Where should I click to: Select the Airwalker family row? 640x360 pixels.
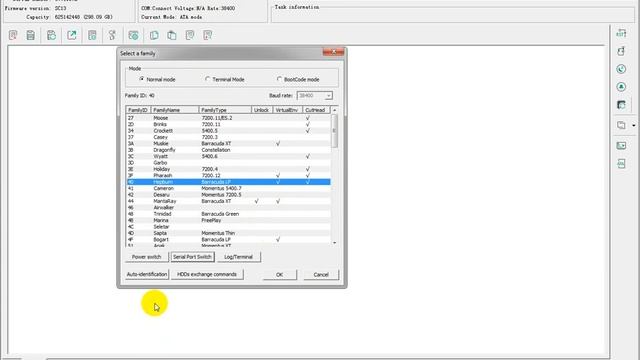[228, 207]
